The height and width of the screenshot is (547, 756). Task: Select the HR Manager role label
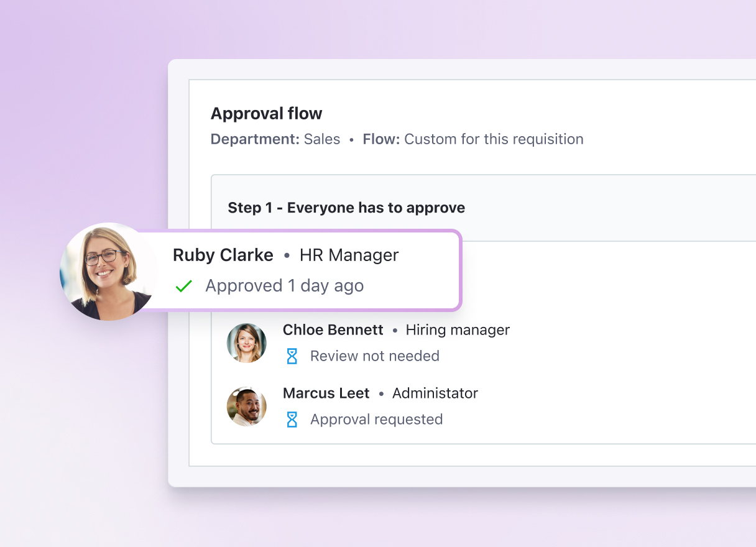349,255
